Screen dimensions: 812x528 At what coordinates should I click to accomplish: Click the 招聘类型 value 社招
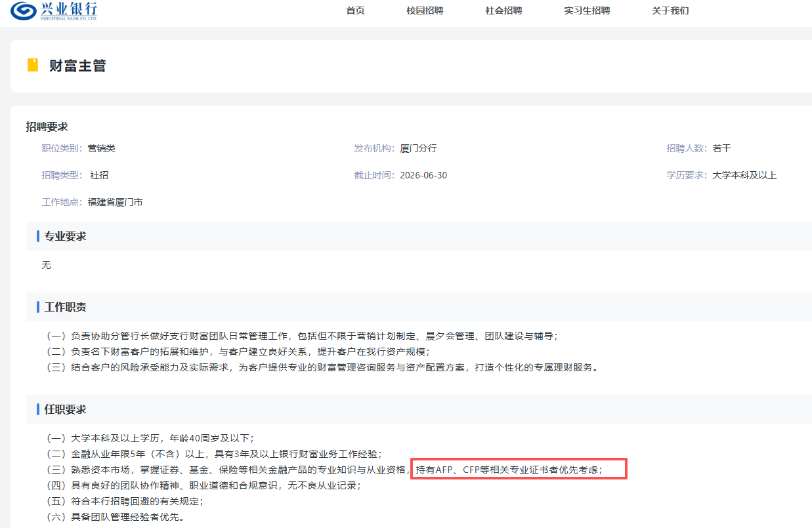pyautogui.click(x=99, y=175)
